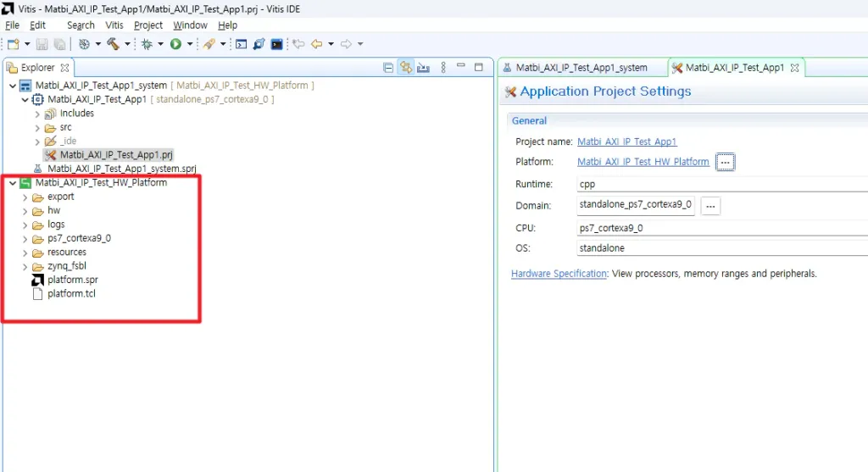The width and height of the screenshot is (868, 472).
Task: Expand the src folder
Action: pos(37,128)
